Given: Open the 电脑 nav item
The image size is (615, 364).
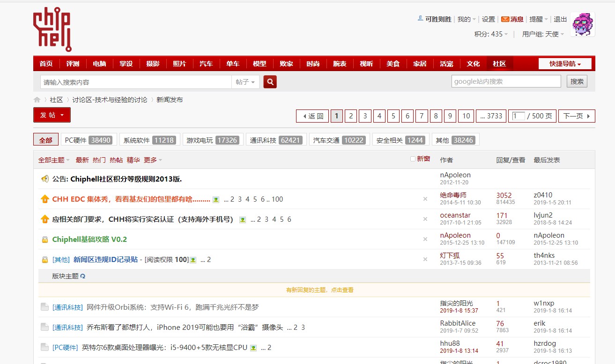Looking at the screenshot, I should point(99,64).
